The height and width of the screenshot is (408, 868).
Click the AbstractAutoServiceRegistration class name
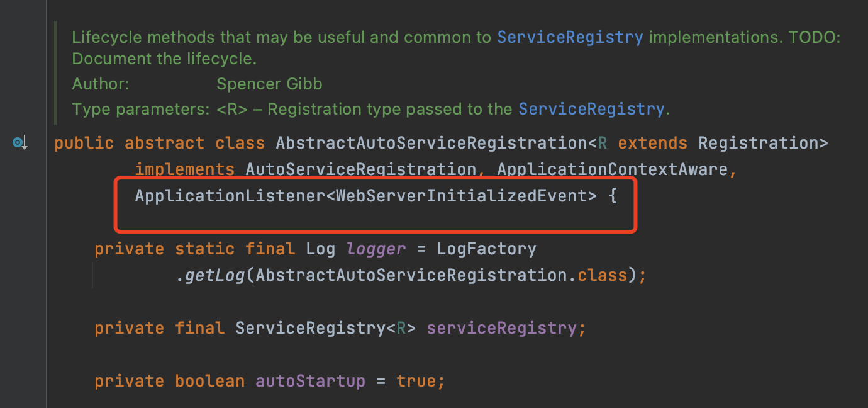(431, 143)
